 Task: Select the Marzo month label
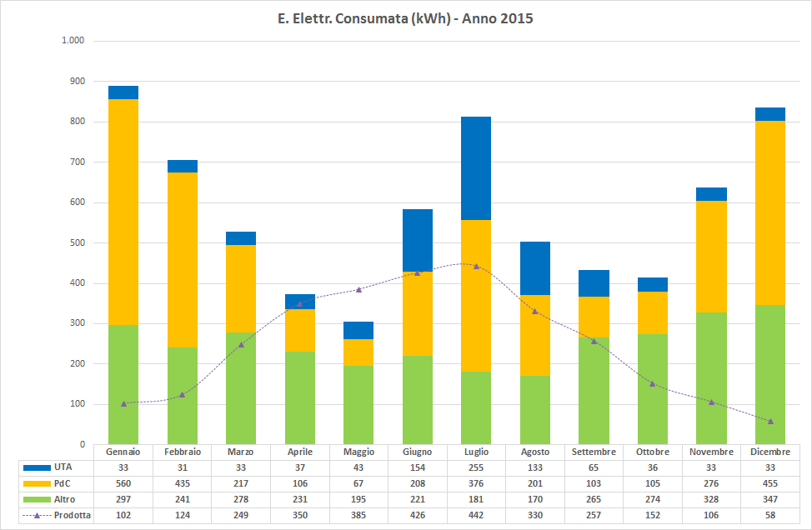(241, 452)
